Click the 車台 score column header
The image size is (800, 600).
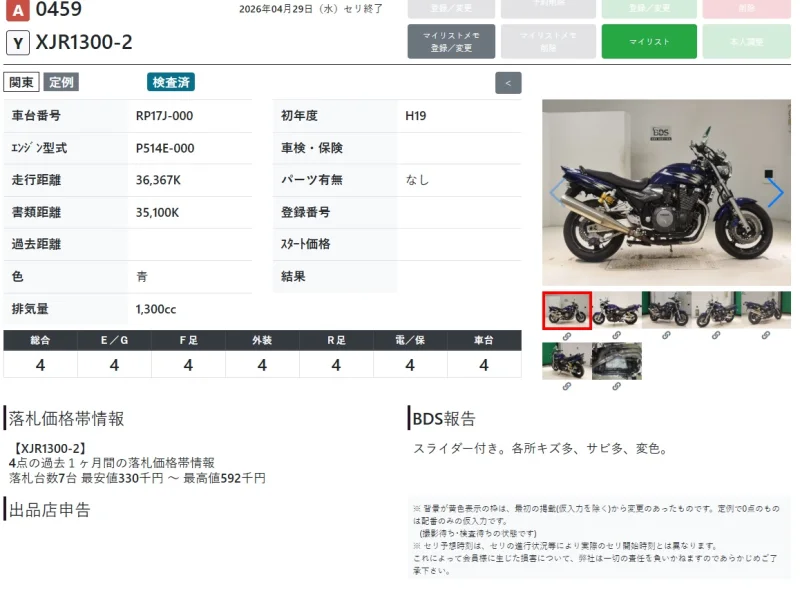click(484, 340)
